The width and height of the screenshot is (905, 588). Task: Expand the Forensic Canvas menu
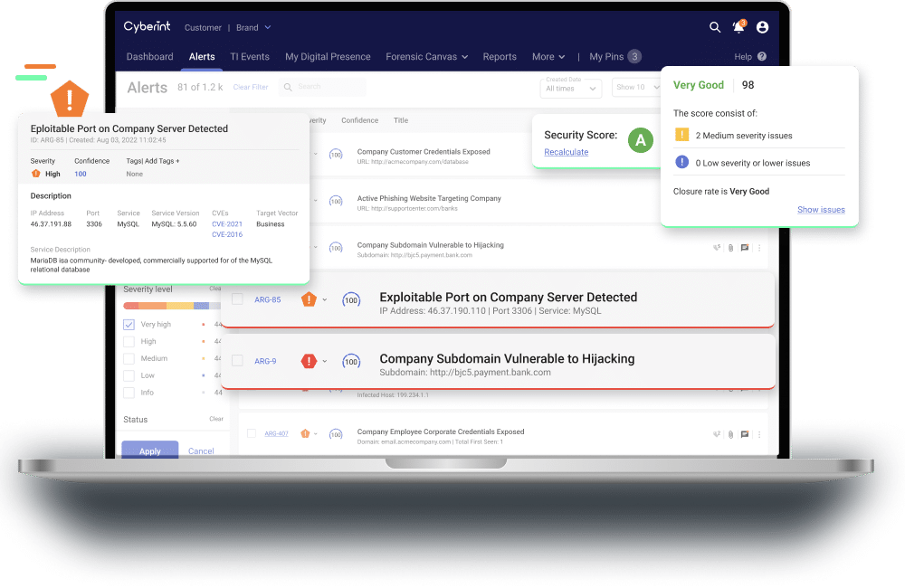point(426,57)
